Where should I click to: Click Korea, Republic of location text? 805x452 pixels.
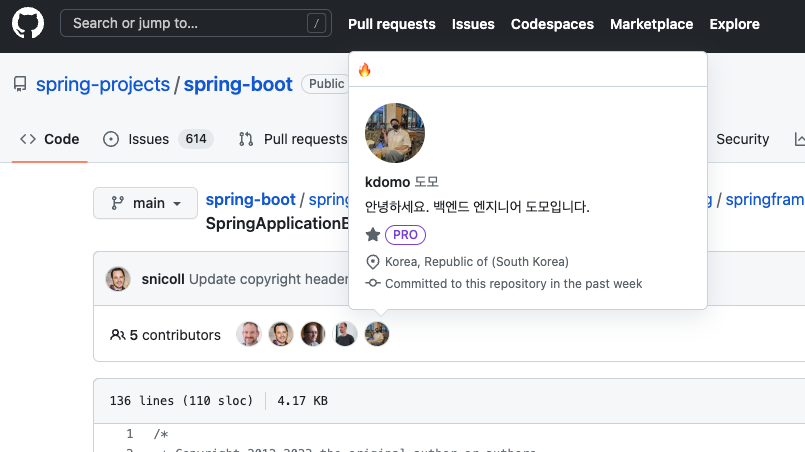pos(477,261)
